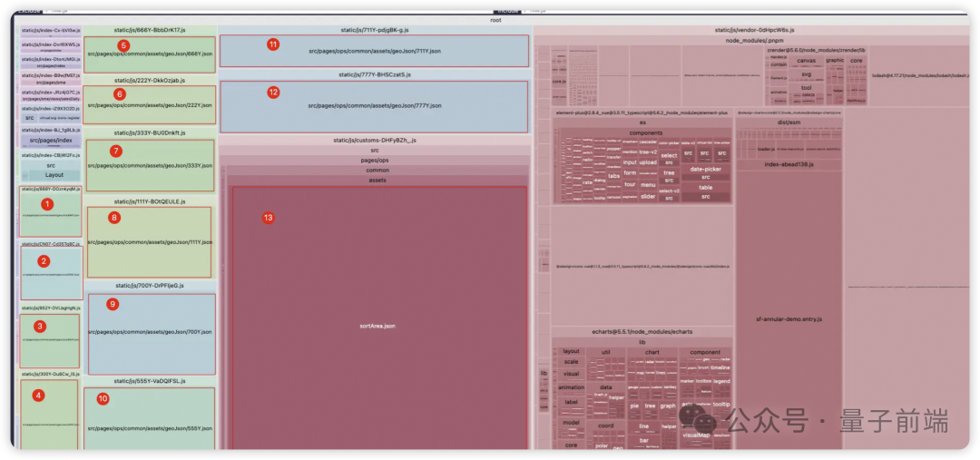Select the static/js/700Y-DrPFljeG.js chunk header
Viewport: 980px width, 460px height.
pyautogui.click(x=150, y=286)
